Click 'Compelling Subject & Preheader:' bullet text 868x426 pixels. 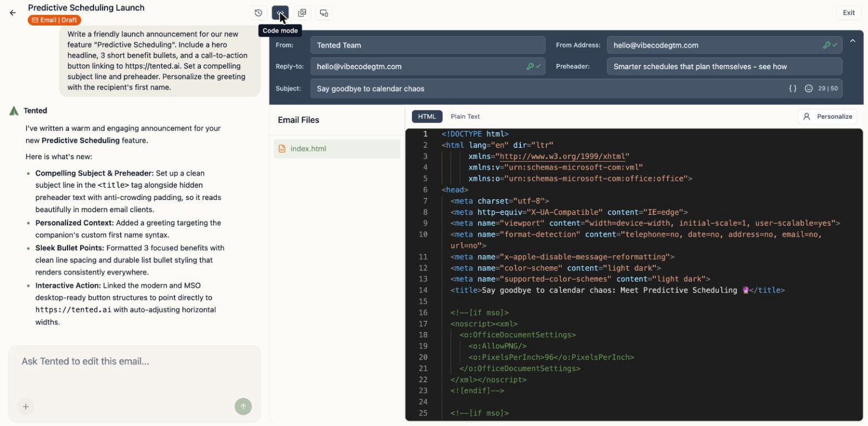point(95,173)
